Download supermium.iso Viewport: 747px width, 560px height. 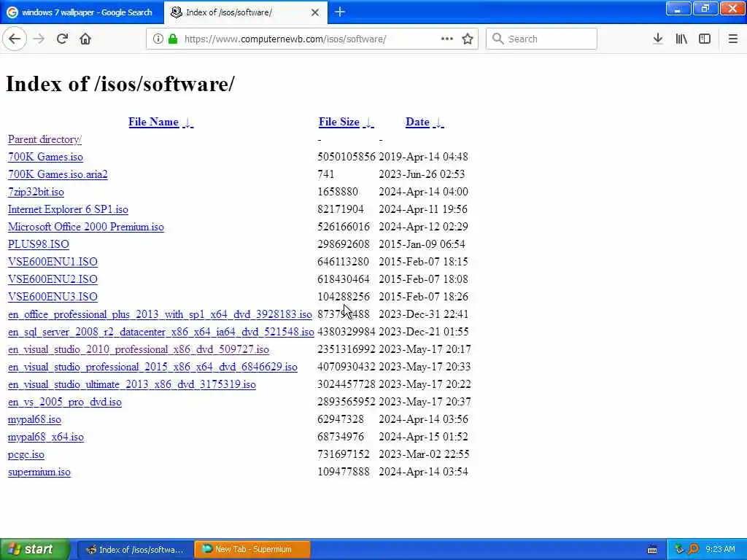(39, 472)
